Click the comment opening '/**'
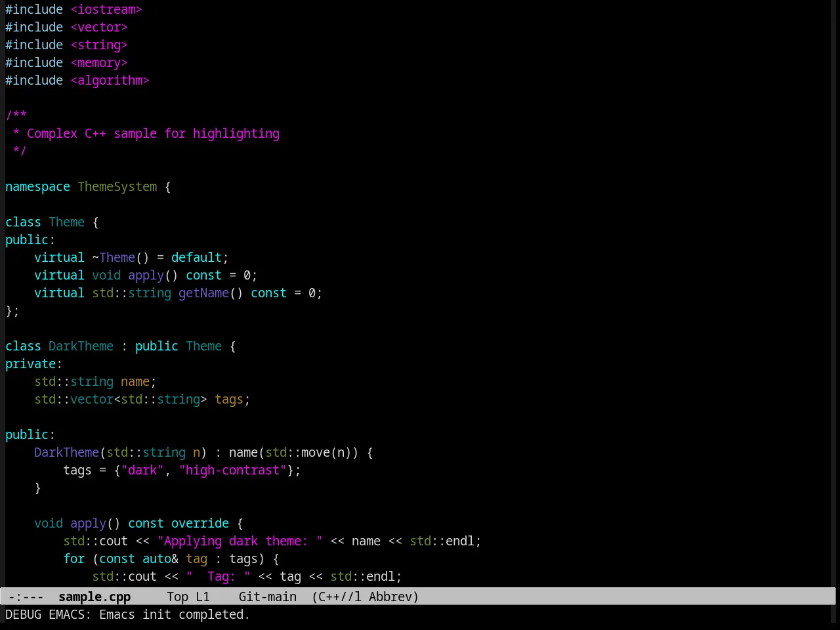 pyautogui.click(x=16, y=115)
